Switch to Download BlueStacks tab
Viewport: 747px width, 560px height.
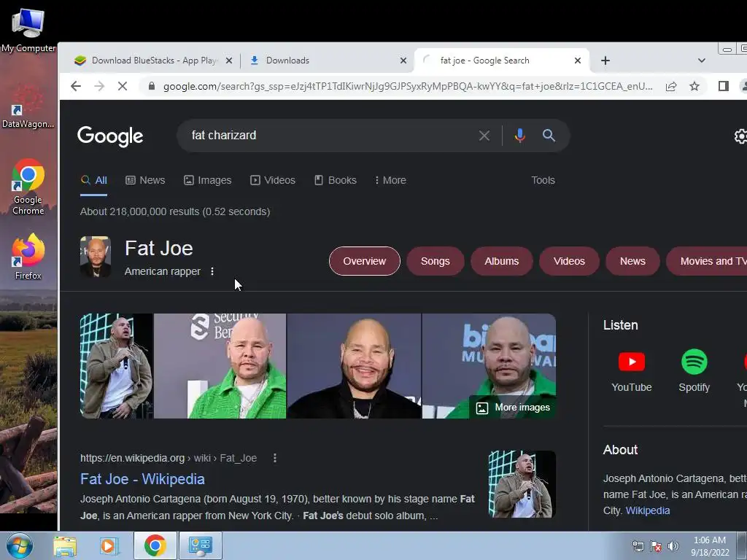(152, 61)
